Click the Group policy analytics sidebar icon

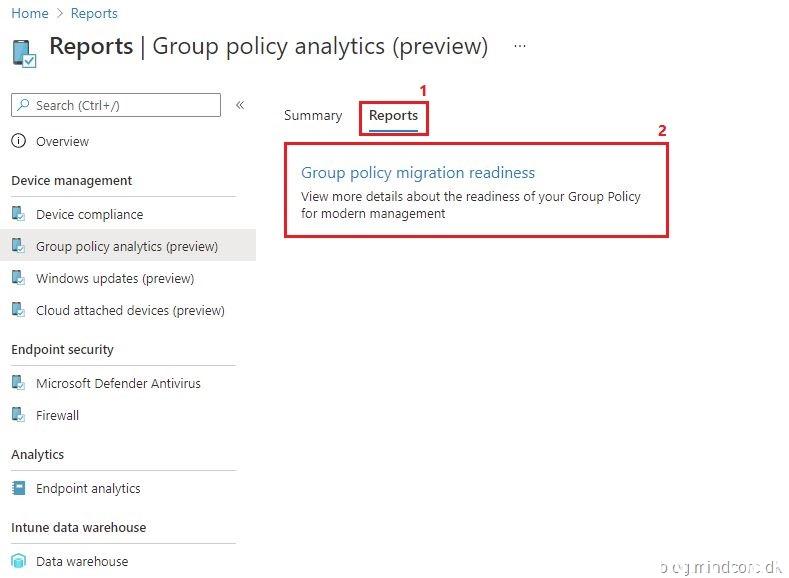point(18,246)
